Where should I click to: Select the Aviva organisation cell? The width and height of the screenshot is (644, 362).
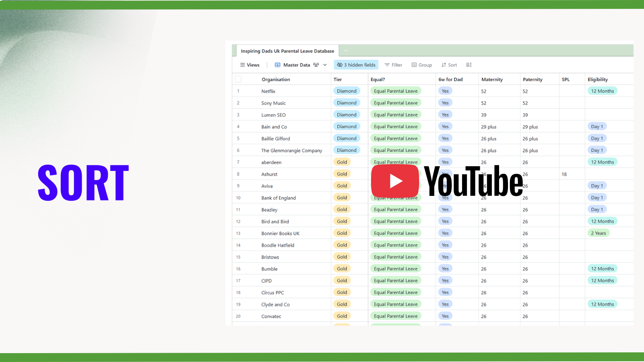pyautogui.click(x=267, y=186)
